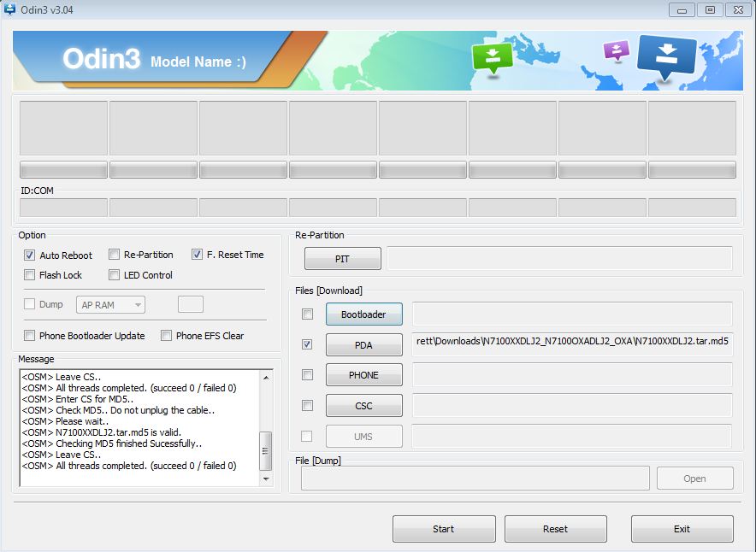Toggle the LED Control checkbox

pyautogui.click(x=114, y=275)
